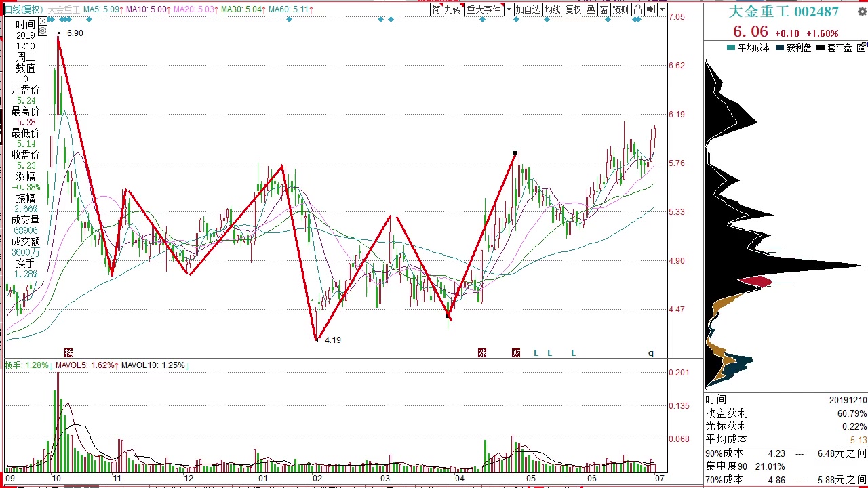The image size is (868, 488).
Task: Click the 时间 20191210 row
Action: (786, 400)
